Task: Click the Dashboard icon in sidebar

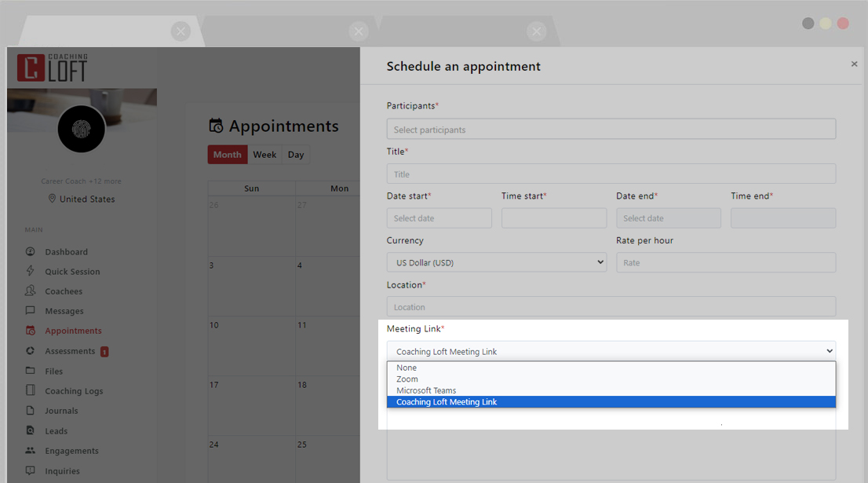Action: [x=31, y=252]
